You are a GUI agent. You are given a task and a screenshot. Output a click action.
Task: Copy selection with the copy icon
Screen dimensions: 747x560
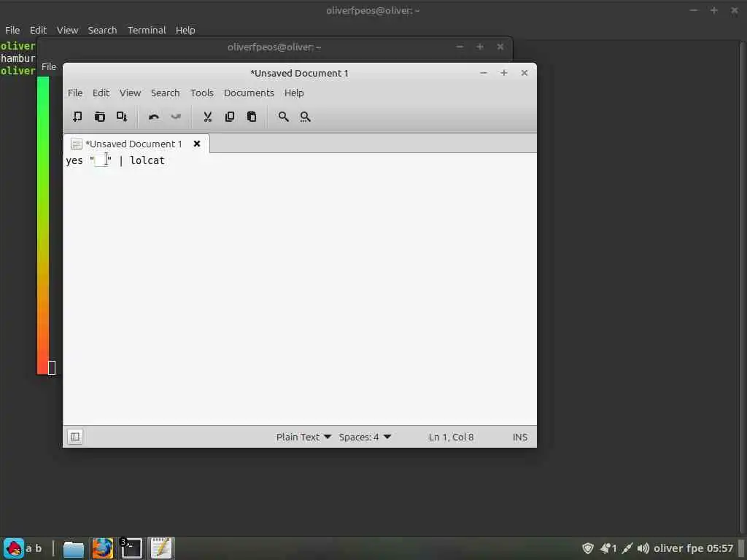pyautogui.click(x=230, y=117)
